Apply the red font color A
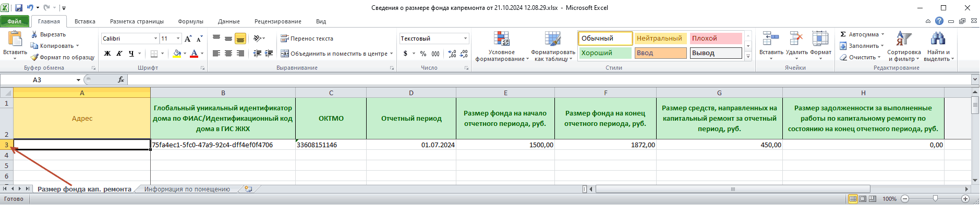 pyautogui.click(x=194, y=53)
